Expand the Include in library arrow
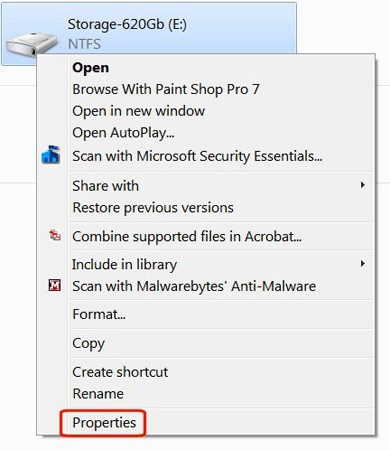 click(363, 264)
